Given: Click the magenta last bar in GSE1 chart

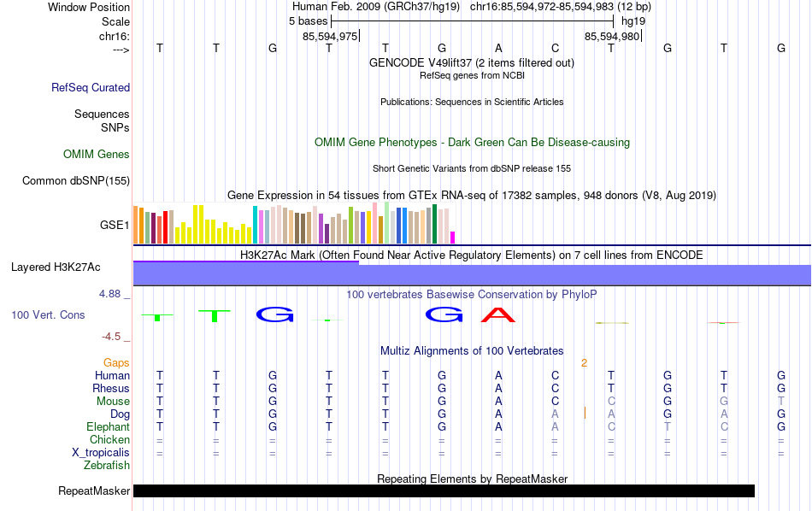Looking at the screenshot, I should (x=453, y=238).
